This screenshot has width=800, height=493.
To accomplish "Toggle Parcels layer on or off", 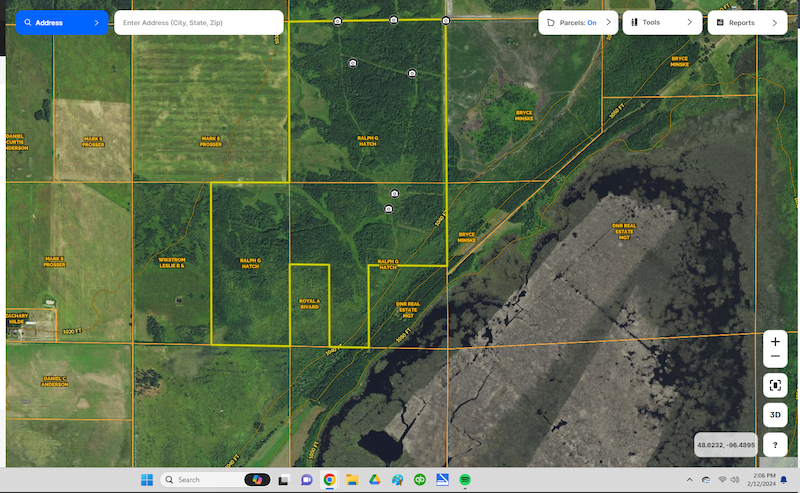I will (x=577, y=22).
